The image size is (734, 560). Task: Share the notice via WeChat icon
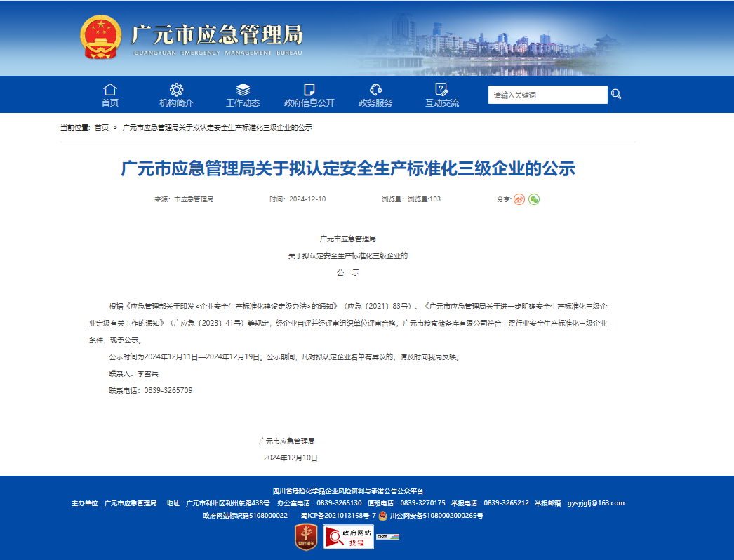(x=534, y=199)
